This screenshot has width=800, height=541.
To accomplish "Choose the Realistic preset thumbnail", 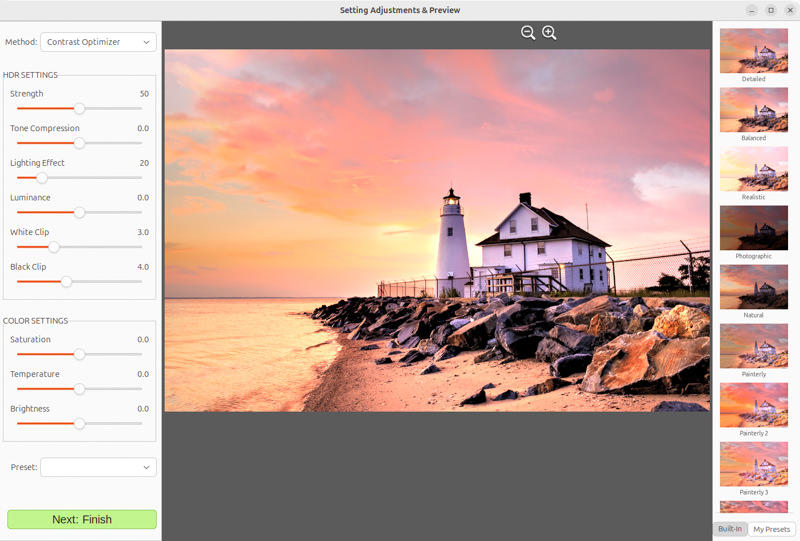I will [x=753, y=168].
